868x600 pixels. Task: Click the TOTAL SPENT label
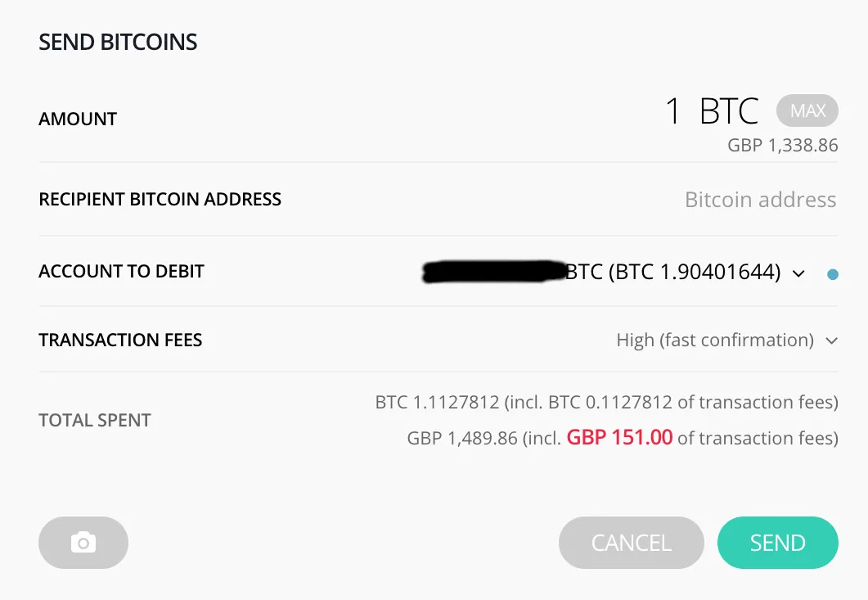click(x=95, y=421)
